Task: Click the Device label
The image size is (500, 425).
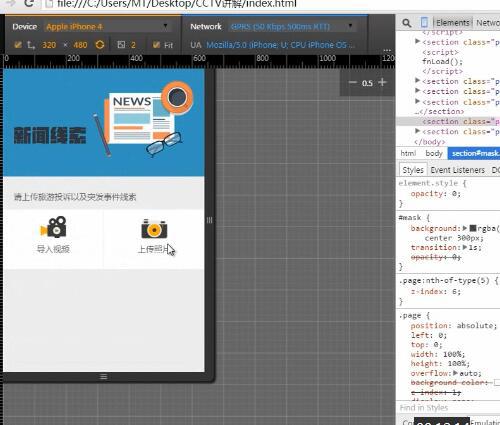Action: tap(25, 27)
